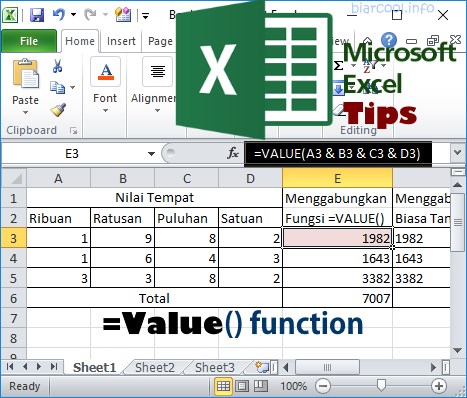Select column E header
Screen dimensions: 467x398
[x=337, y=179]
